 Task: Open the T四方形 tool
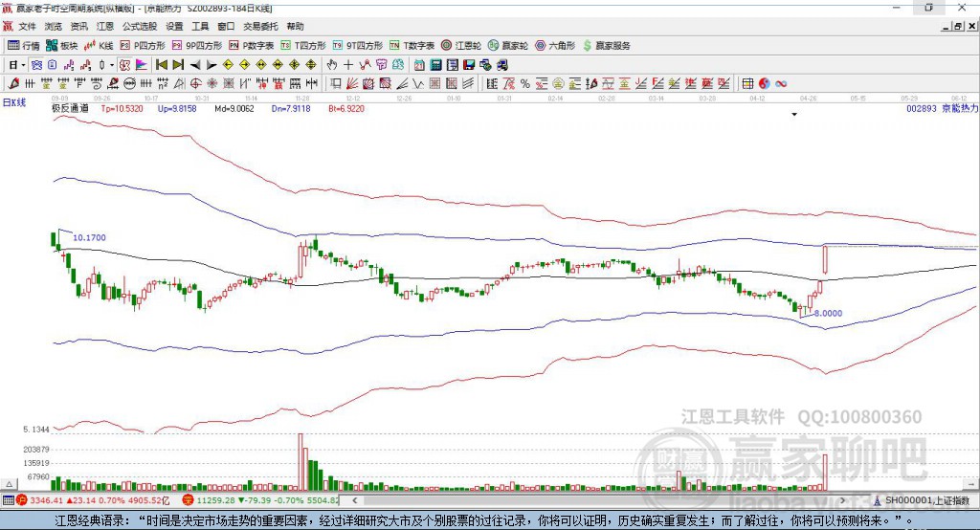[303, 46]
